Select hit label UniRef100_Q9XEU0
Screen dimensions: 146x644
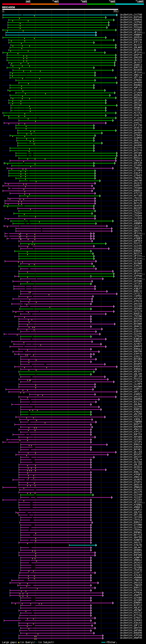tap(131, 37)
